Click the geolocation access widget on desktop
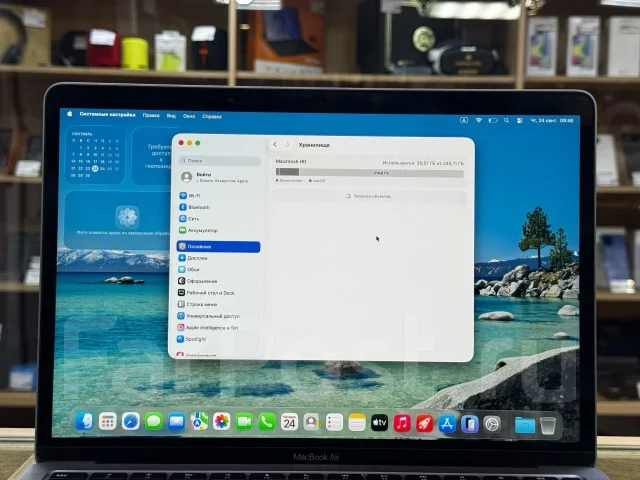This screenshot has height=480, width=640. tap(152, 156)
